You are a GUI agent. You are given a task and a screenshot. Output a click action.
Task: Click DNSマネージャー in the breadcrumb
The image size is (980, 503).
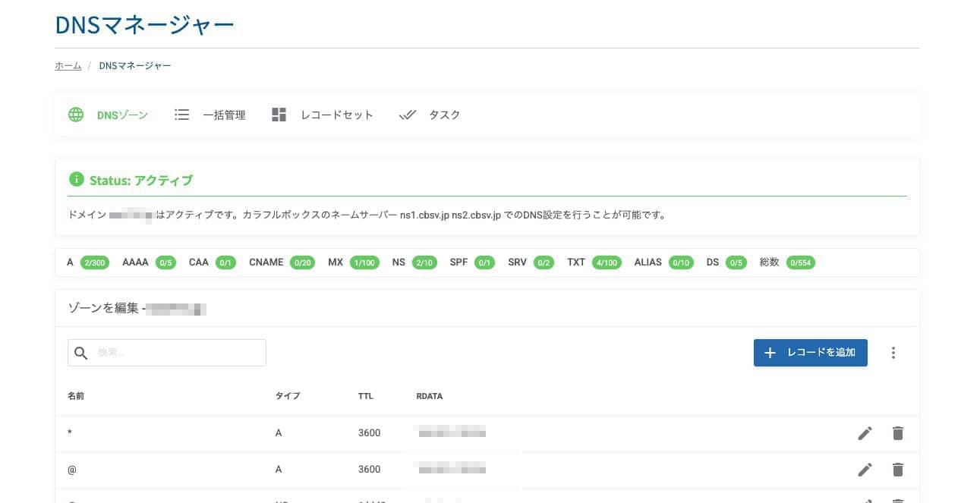(135, 66)
